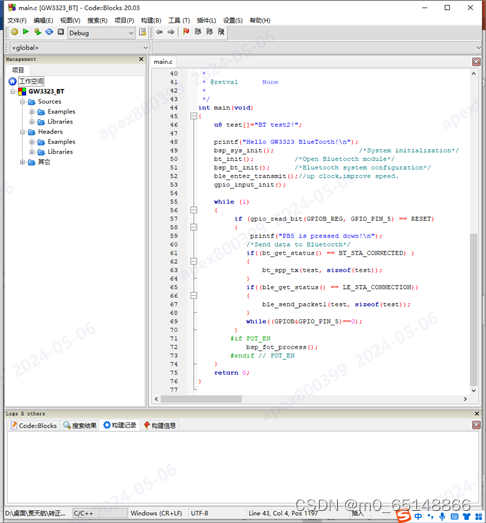Open the 文件(F) menu

(17, 20)
